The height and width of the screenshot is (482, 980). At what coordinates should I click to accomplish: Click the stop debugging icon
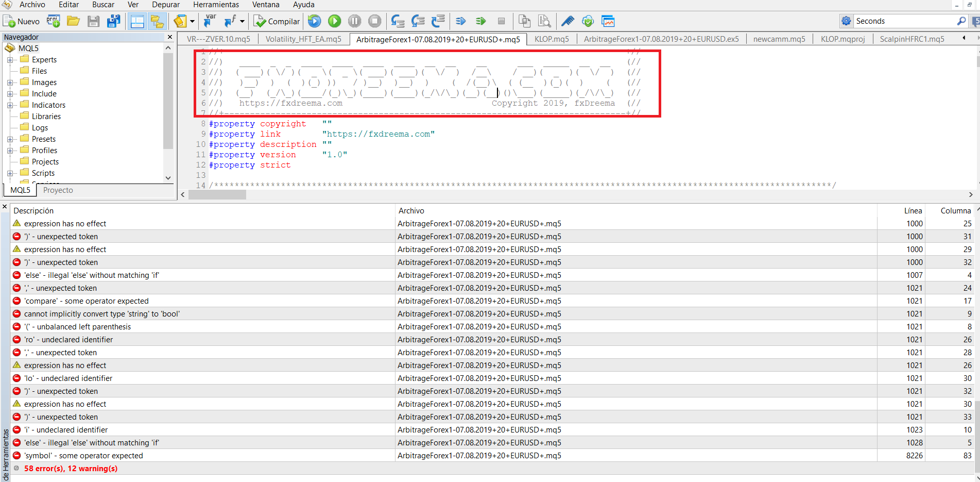pyautogui.click(x=375, y=21)
